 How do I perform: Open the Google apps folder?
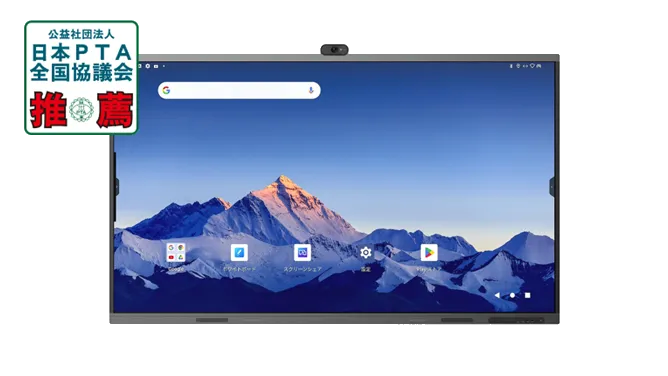[x=176, y=253]
